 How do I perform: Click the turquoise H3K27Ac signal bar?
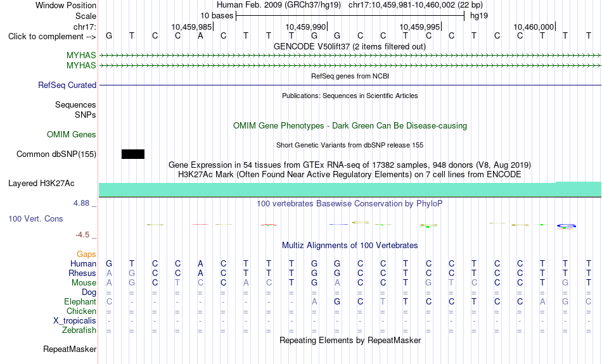point(350,189)
